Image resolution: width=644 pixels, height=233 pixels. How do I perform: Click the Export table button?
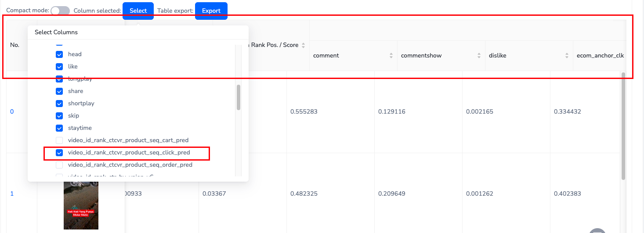(x=211, y=11)
